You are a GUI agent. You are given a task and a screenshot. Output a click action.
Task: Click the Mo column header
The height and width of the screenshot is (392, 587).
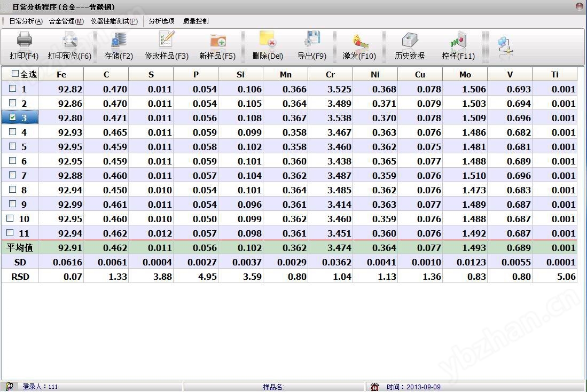(x=465, y=75)
